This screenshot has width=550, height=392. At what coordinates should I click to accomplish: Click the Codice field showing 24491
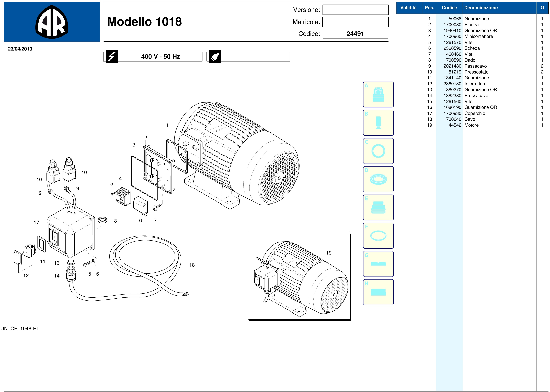click(x=355, y=34)
